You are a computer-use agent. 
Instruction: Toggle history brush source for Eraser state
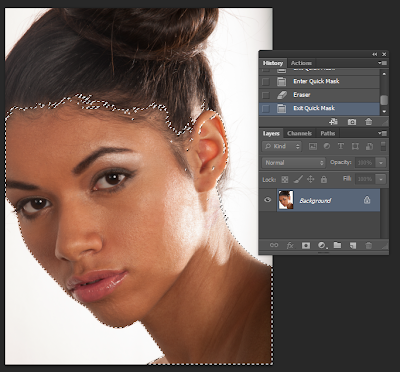pyautogui.click(x=266, y=95)
